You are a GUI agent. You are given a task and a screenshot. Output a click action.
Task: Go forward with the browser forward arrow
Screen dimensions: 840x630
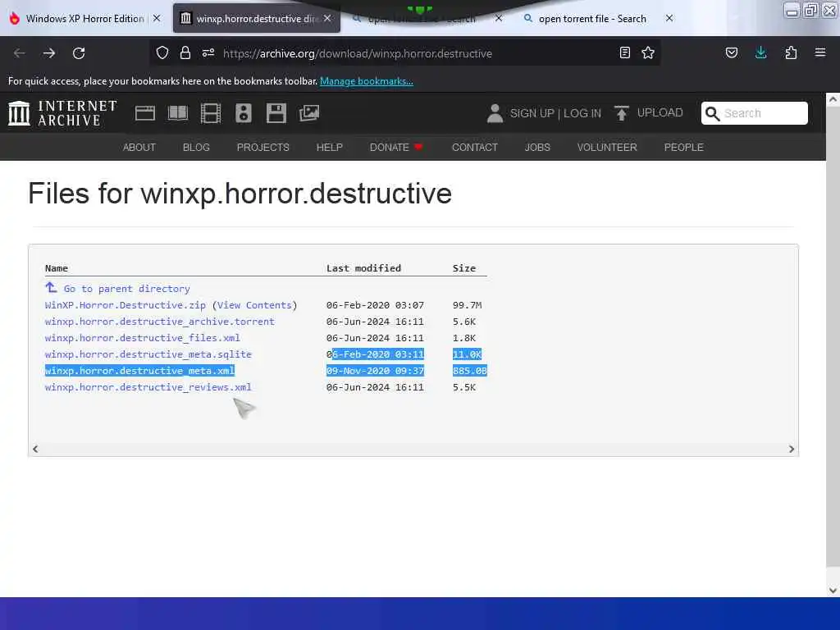(x=49, y=53)
